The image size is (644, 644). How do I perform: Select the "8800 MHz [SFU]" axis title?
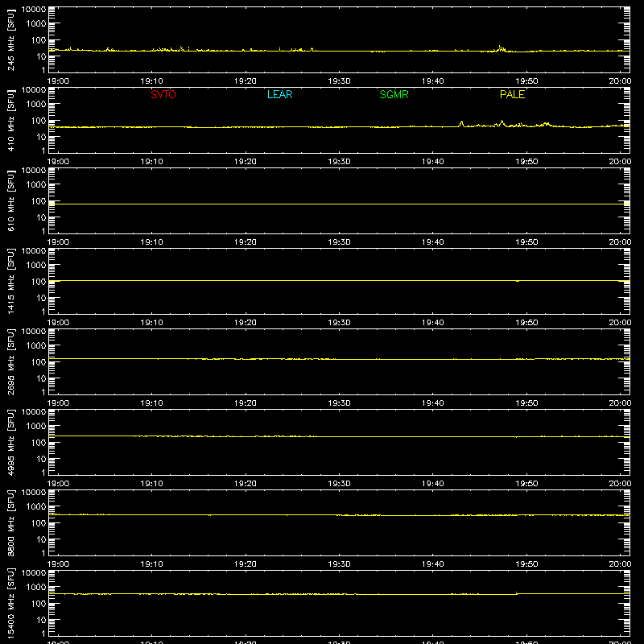pos(11,522)
